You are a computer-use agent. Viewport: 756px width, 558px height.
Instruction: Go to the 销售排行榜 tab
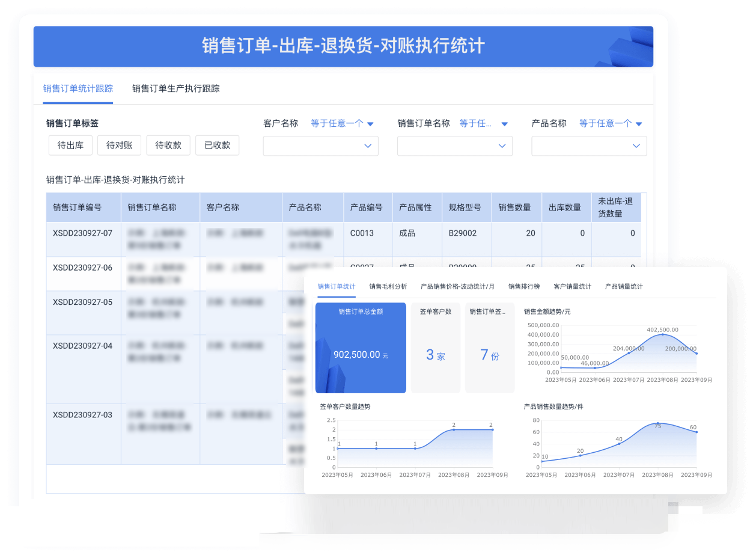pyautogui.click(x=524, y=287)
